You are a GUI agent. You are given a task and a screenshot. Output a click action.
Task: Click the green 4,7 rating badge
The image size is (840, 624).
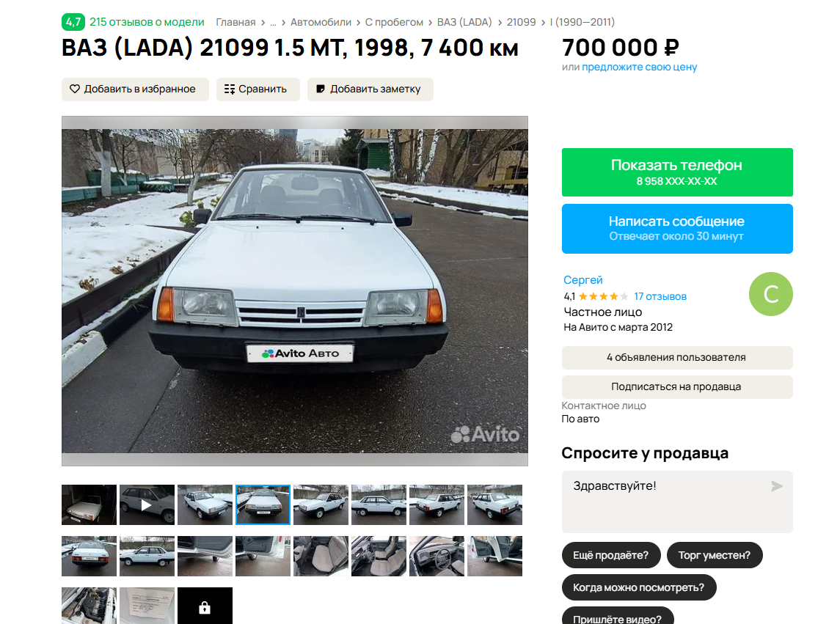tap(73, 22)
